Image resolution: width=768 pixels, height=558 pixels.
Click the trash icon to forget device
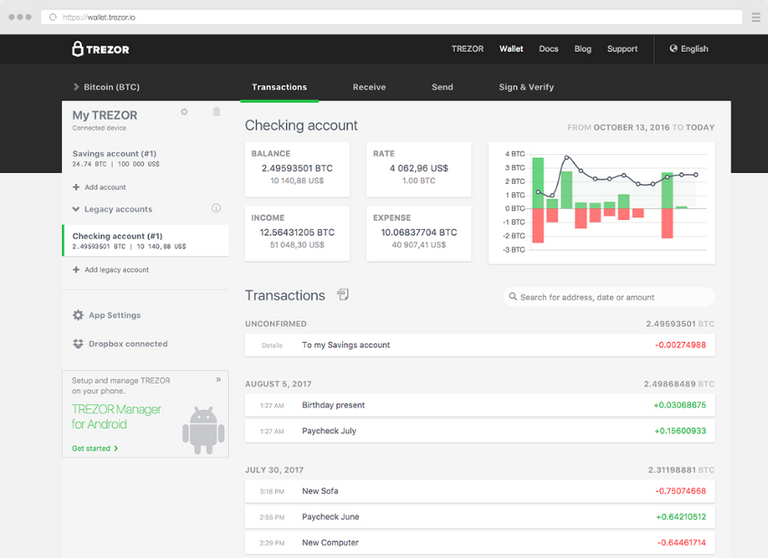pyautogui.click(x=216, y=112)
